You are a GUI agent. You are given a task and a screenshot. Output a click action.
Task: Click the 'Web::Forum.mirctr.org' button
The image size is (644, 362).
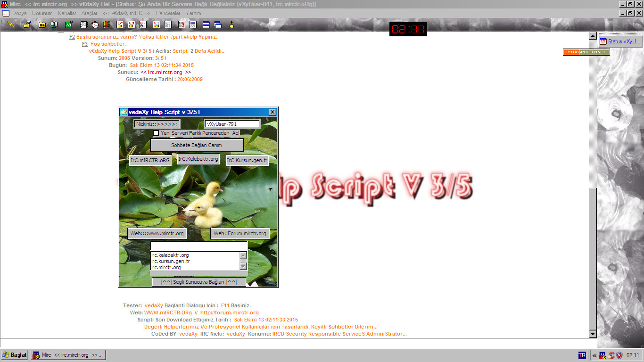[x=240, y=233]
